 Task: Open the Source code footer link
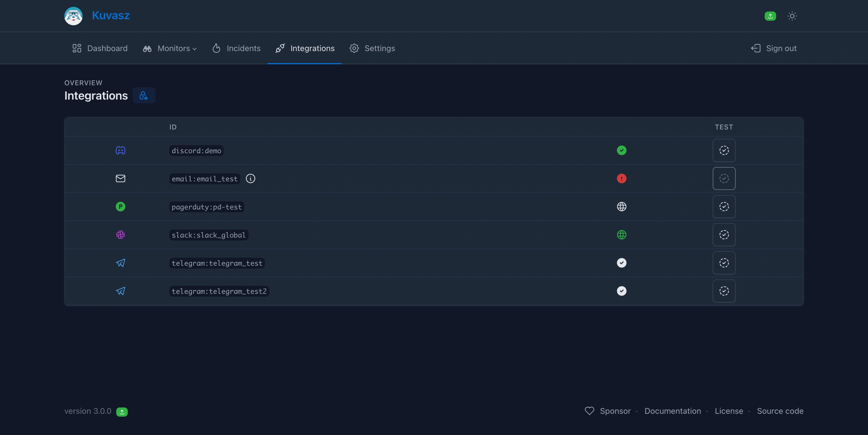tap(780, 411)
